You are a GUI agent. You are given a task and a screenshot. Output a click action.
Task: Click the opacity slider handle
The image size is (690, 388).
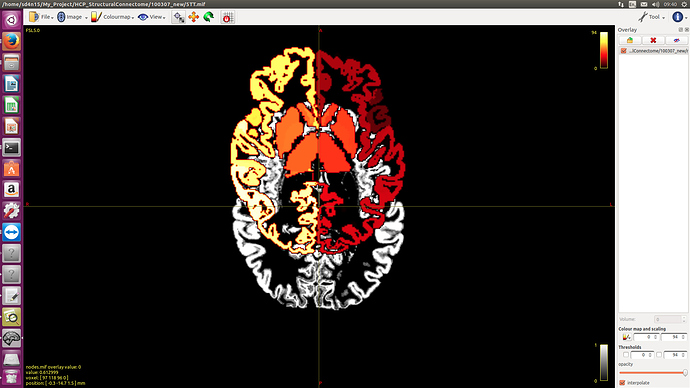click(x=685, y=373)
